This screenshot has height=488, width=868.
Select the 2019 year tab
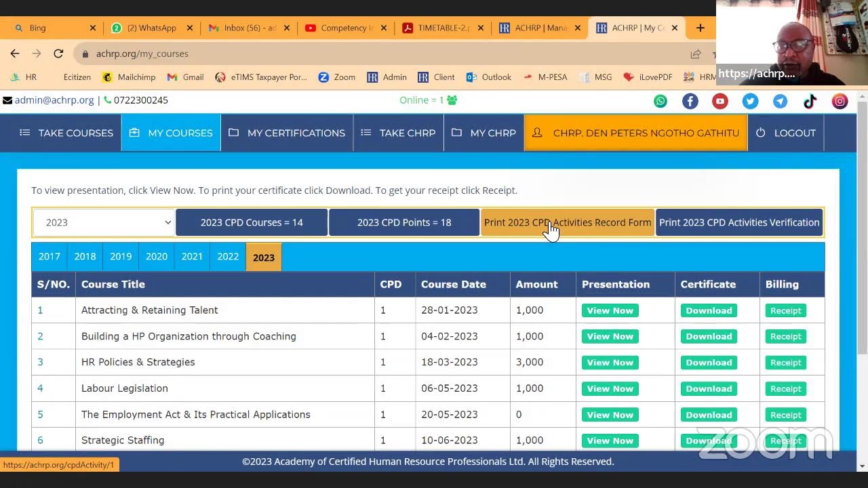121,257
